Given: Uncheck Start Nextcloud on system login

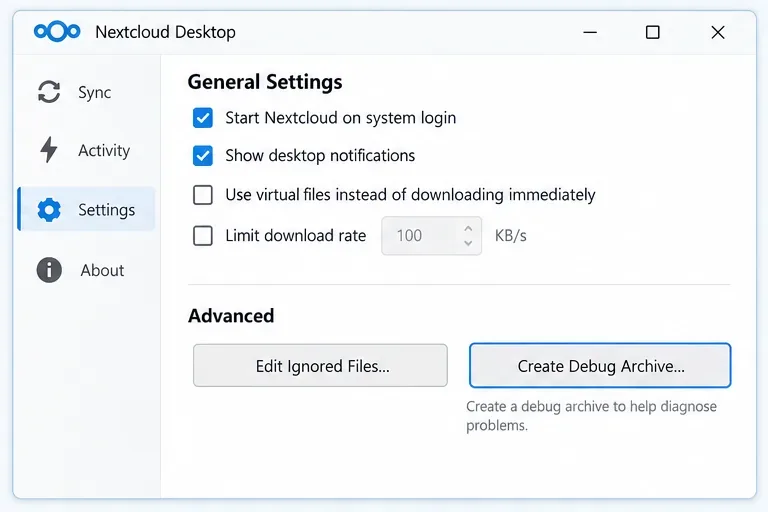Looking at the screenshot, I should coord(203,118).
